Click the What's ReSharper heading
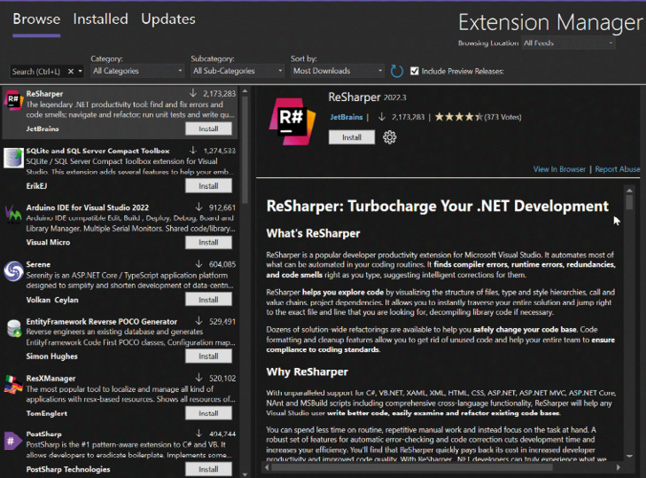Image resolution: width=646 pixels, height=478 pixels. click(313, 234)
